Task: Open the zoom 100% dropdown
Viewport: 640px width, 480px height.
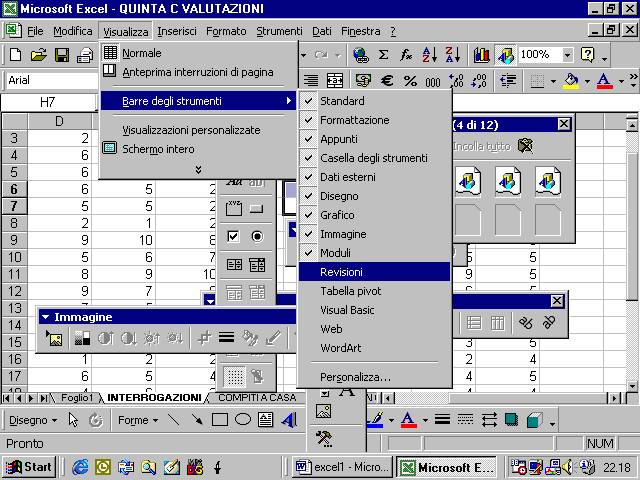Action: coord(567,55)
